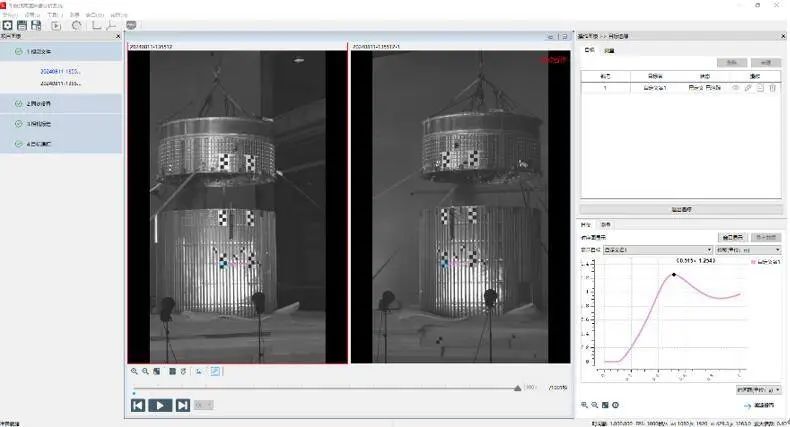The image size is (790, 427).
Task: Click the video timeline track
Action: pyautogui.click(x=325, y=388)
